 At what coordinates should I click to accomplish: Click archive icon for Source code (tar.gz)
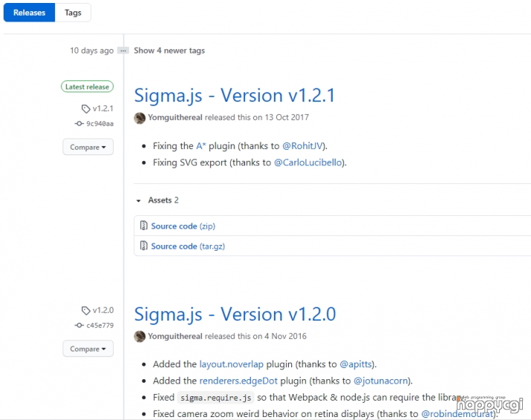tap(143, 246)
